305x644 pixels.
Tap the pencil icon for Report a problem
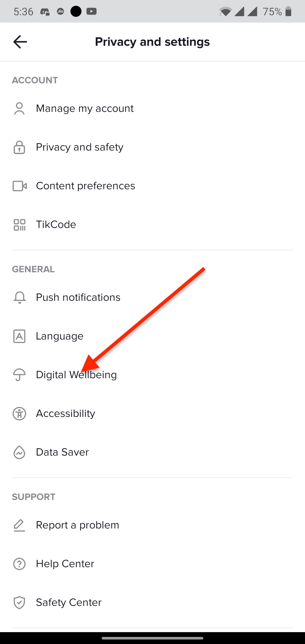click(x=19, y=525)
